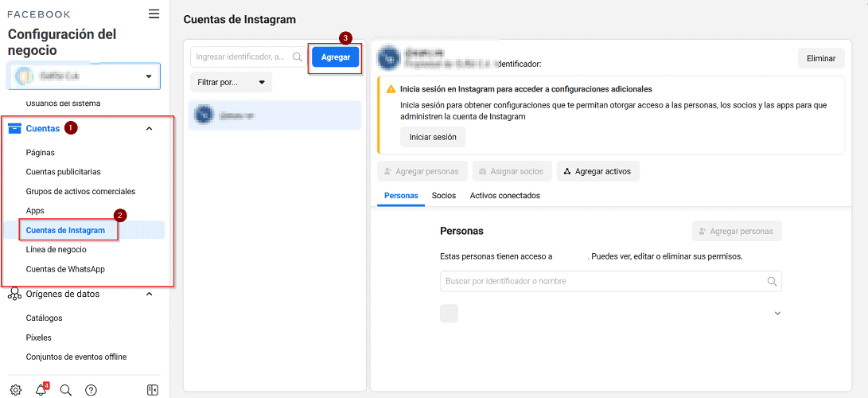Click the Iniciar sesión button
The height and width of the screenshot is (398, 868).
pos(433,137)
